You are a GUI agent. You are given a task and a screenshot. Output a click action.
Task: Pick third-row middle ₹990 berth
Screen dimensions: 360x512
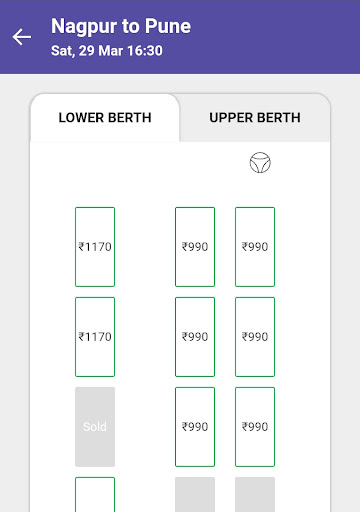(x=195, y=427)
